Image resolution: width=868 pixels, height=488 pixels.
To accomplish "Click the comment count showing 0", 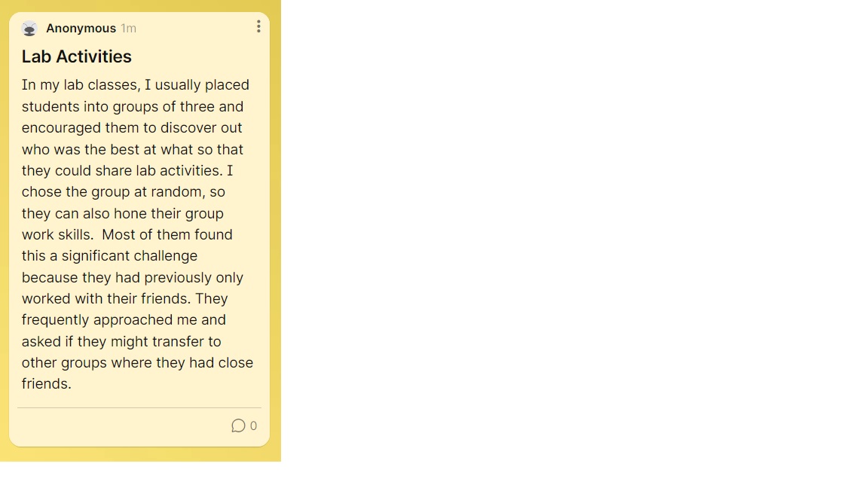I will coord(253,425).
